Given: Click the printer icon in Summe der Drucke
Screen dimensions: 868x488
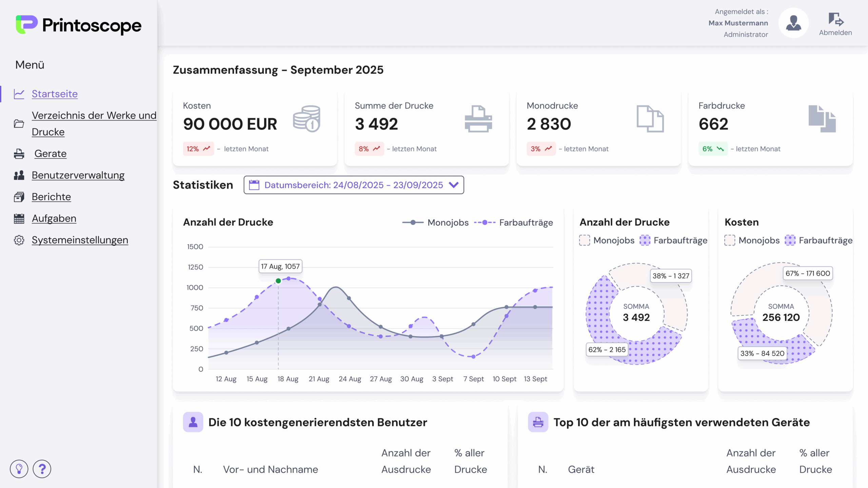Looking at the screenshot, I should 478,119.
